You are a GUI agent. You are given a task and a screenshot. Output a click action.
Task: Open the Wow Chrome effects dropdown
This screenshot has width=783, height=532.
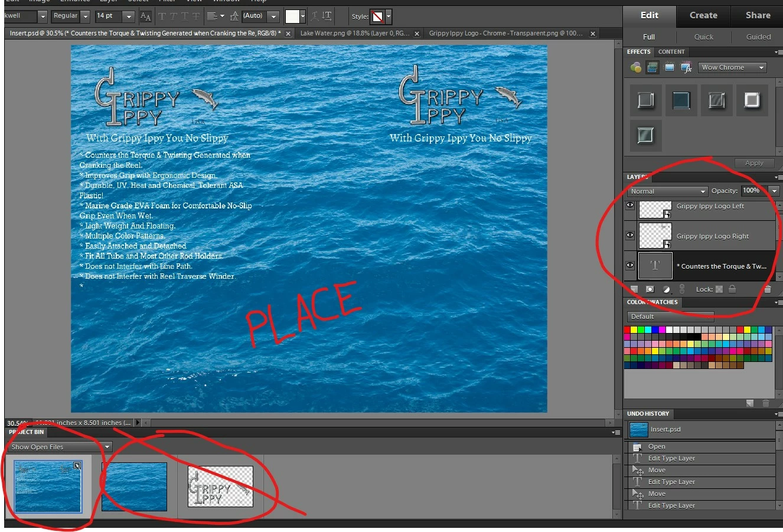coord(732,67)
